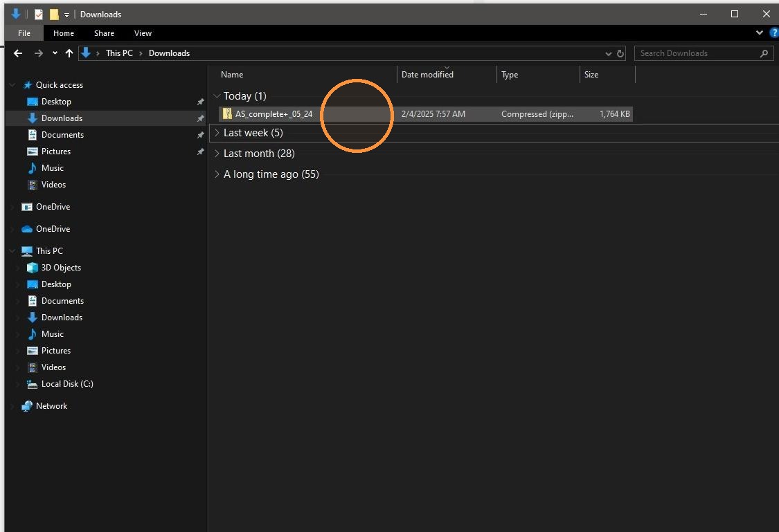Image resolution: width=779 pixels, height=532 pixels.
Task: Expand the Last week (5) group
Action: 217,133
